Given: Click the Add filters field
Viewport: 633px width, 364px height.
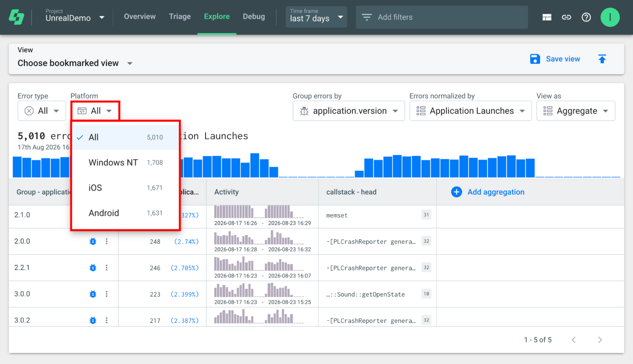Looking at the screenshot, I should (442, 17).
